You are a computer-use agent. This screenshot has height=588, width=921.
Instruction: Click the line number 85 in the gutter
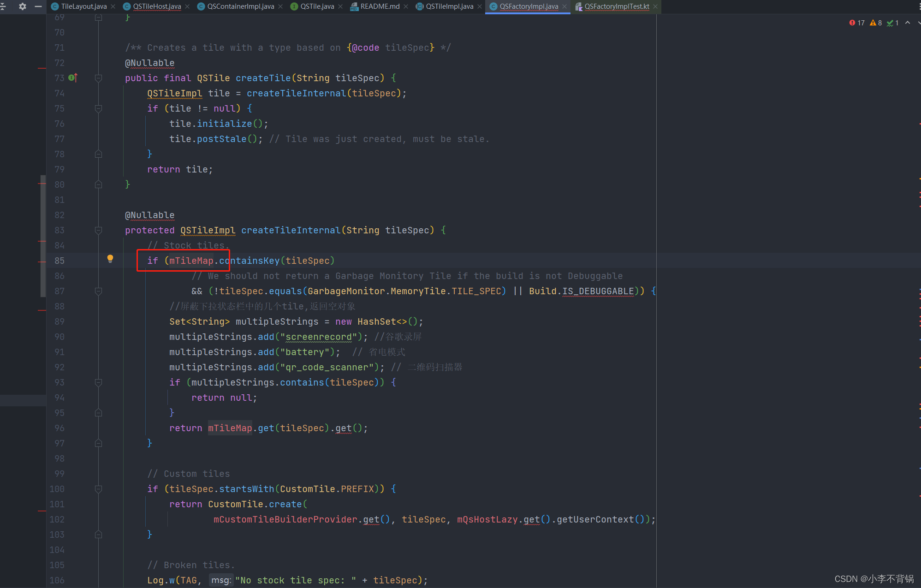pyautogui.click(x=59, y=261)
